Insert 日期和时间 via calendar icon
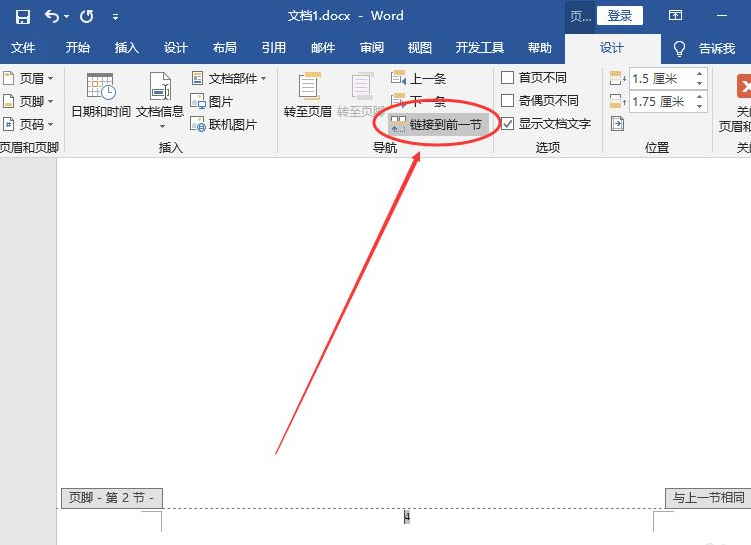 (x=101, y=95)
